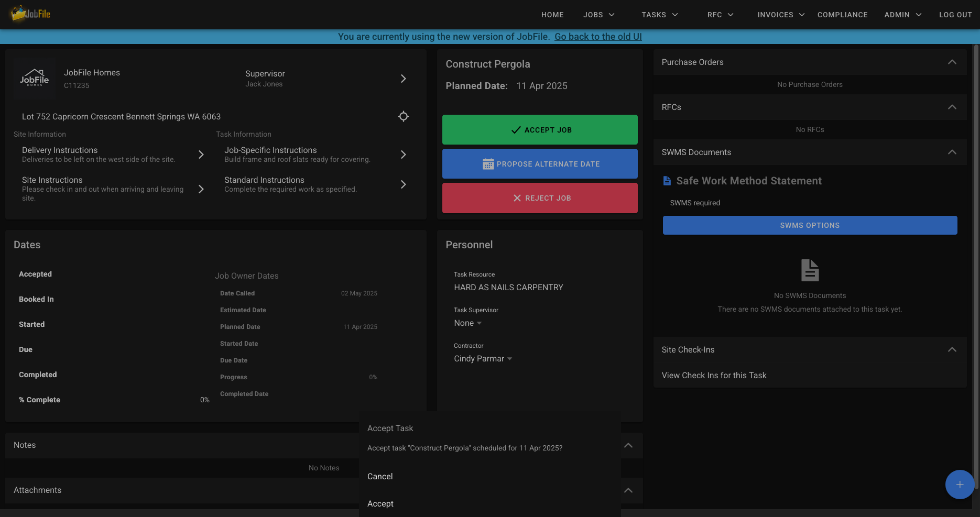Click the address Lot 752 Capricorn Crescent text
The height and width of the screenshot is (517, 980).
point(121,117)
